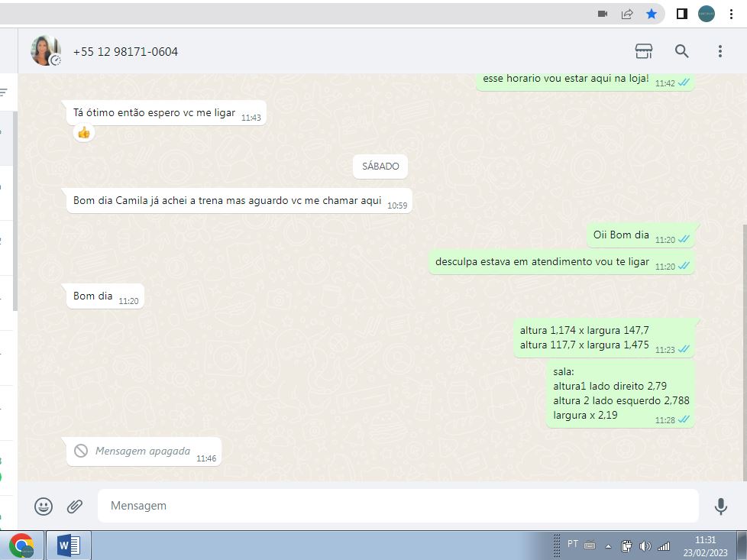Select the received 'Bom dia' 11:20 message
Screen dimensions: 747x560
[x=105, y=296]
